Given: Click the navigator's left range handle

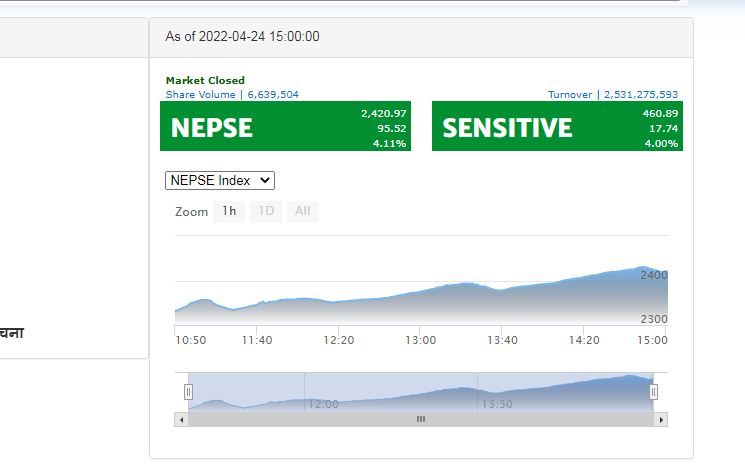Looking at the screenshot, I should (x=188, y=392).
